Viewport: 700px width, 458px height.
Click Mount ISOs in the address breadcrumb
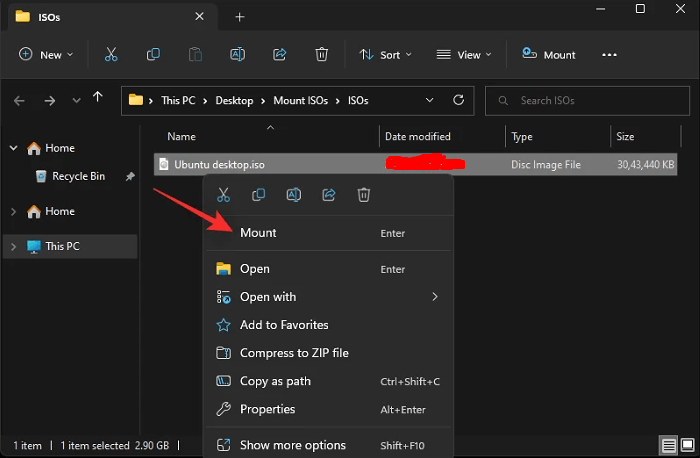[x=300, y=100]
